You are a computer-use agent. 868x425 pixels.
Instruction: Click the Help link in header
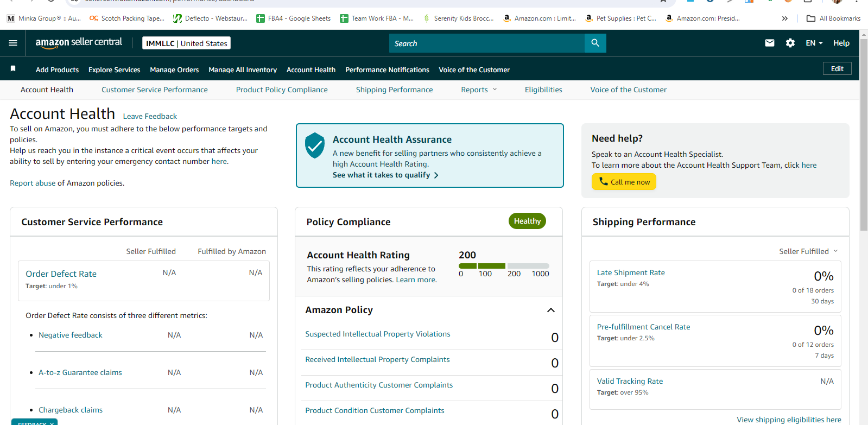(841, 43)
